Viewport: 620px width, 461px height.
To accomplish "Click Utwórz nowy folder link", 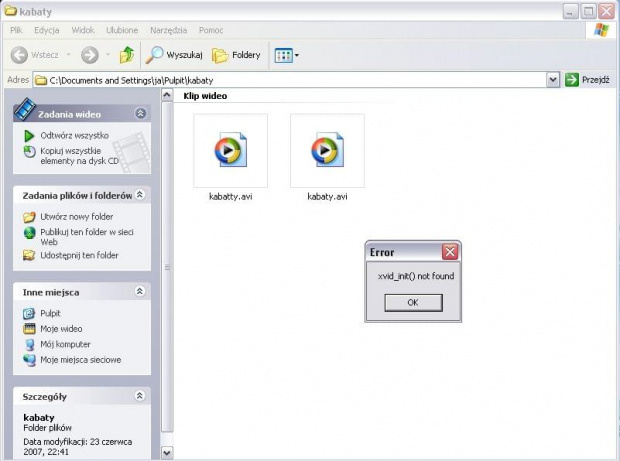I will 76,216.
